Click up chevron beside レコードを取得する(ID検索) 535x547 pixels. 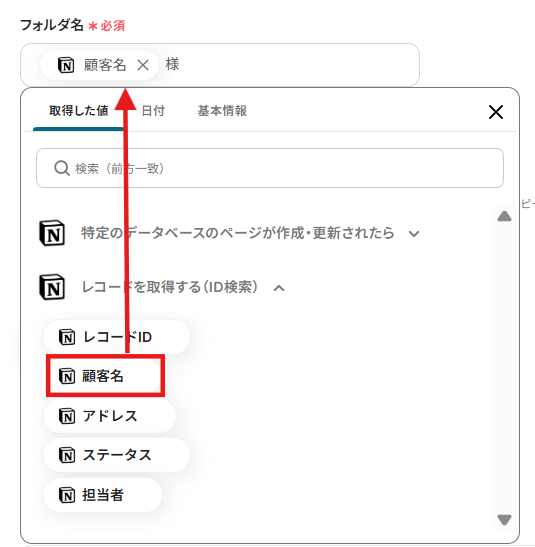click(279, 288)
